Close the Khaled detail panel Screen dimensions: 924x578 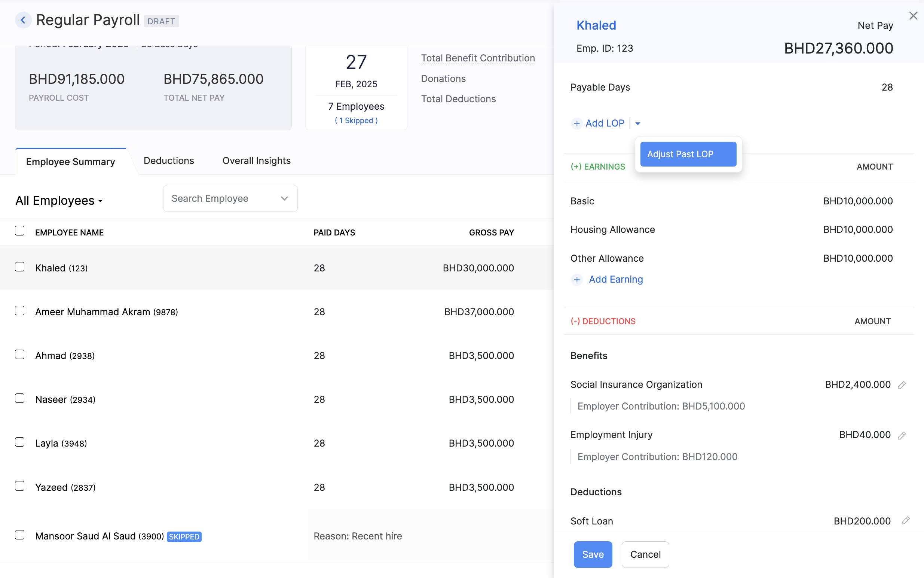tap(914, 16)
